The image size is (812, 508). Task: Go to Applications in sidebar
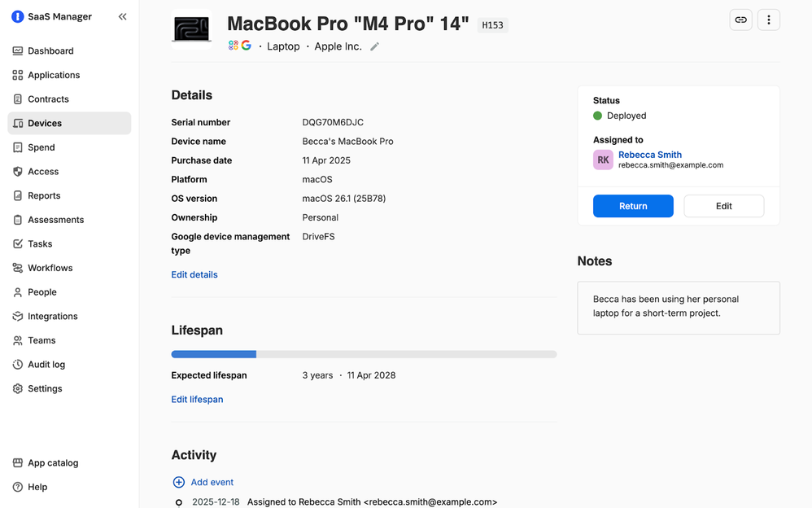(x=54, y=75)
